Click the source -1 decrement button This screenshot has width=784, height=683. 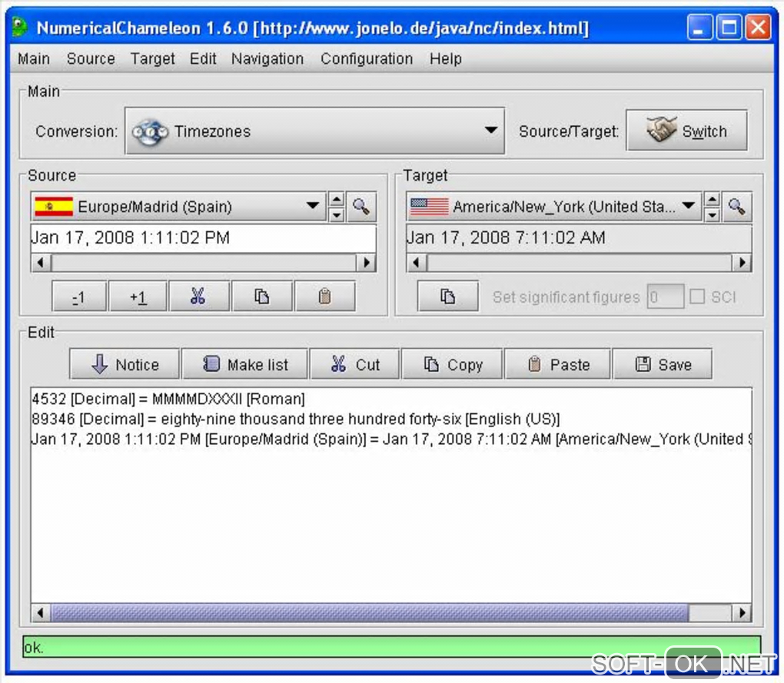point(79,297)
